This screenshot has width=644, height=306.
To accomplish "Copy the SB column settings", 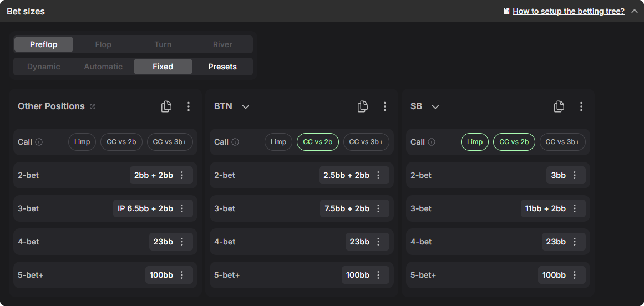I will pos(559,106).
